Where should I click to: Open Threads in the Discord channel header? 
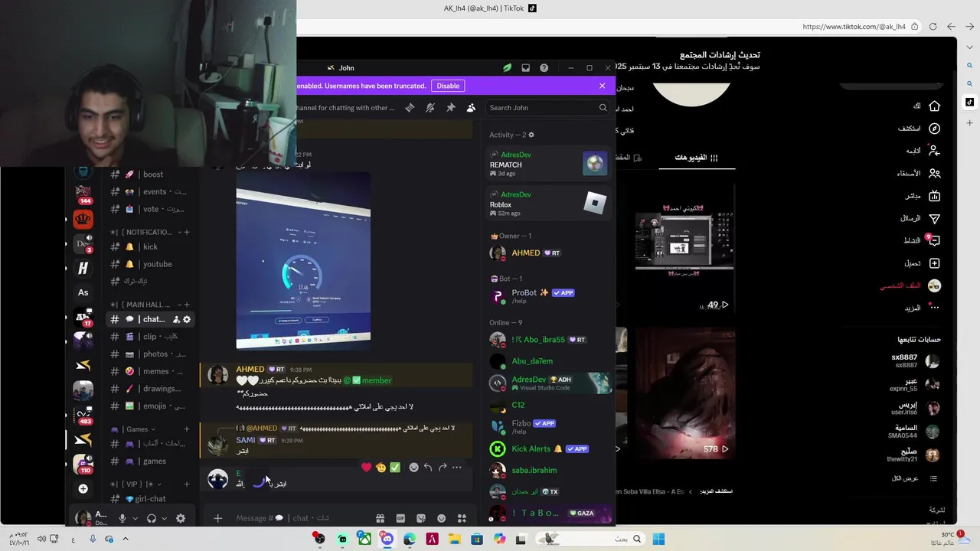(x=410, y=108)
